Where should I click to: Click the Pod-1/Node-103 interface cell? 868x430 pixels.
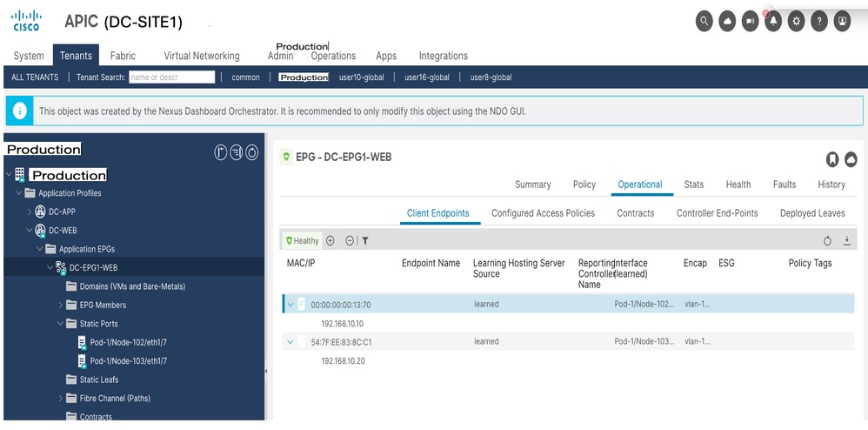pos(644,342)
